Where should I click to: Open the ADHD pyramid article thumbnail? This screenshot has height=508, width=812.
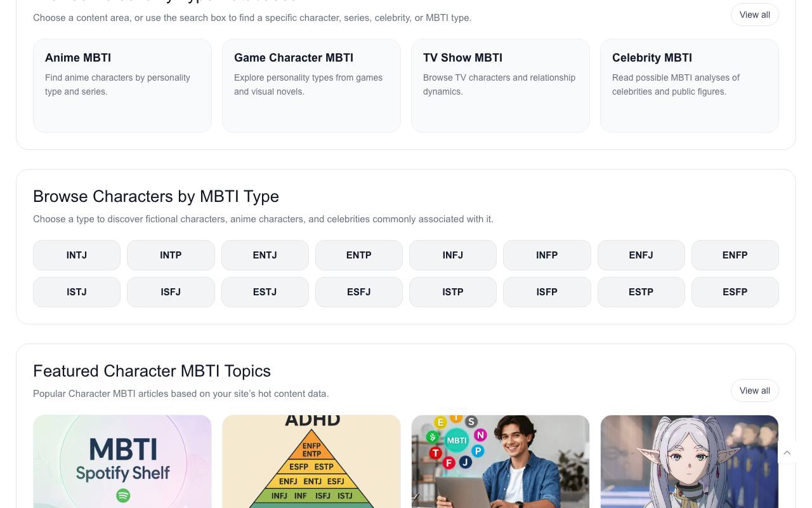(311, 462)
